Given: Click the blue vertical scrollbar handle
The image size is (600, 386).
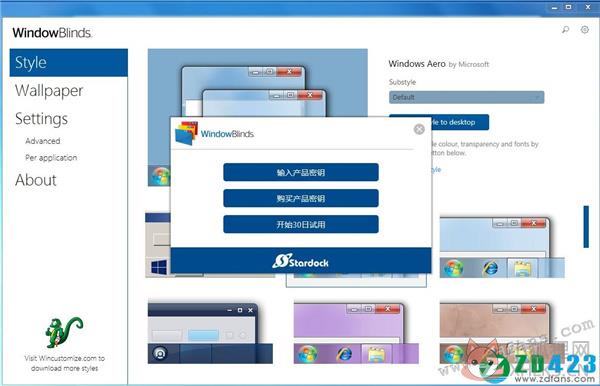Looking at the screenshot, I should (585, 226).
